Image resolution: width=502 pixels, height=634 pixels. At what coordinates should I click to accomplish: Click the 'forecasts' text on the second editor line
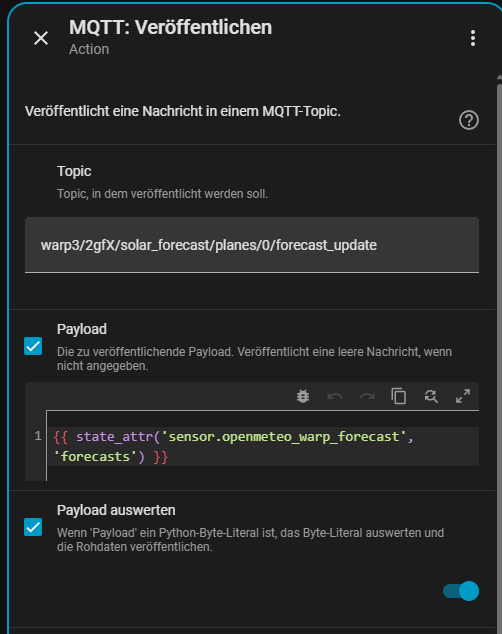[x=95, y=456]
